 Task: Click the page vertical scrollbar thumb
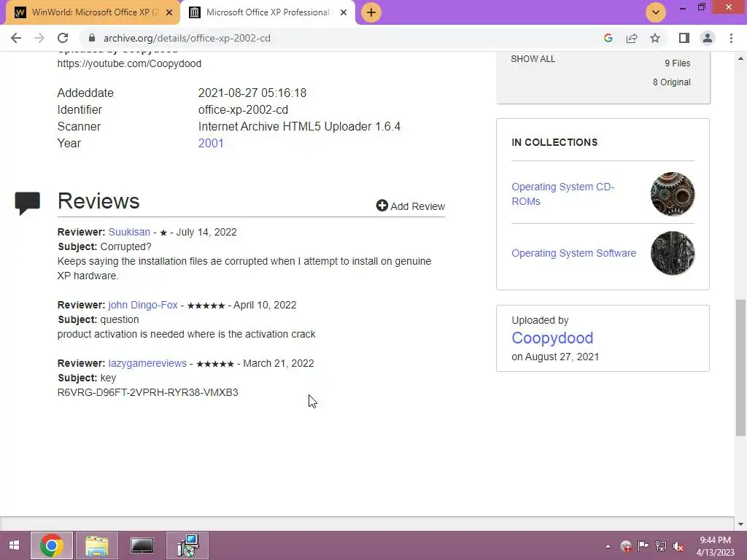click(x=740, y=367)
